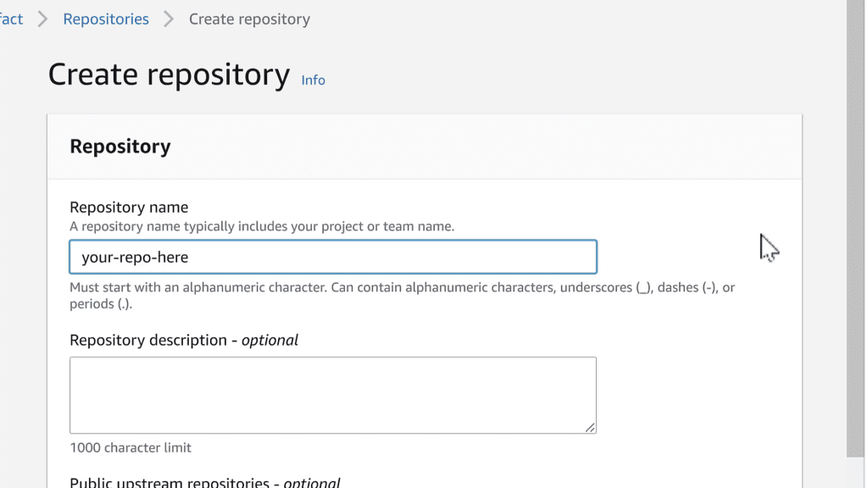The height and width of the screenshot is (488, 868).
Task: Click the scrollbar track below the thumb
Action: coord(856,471)
